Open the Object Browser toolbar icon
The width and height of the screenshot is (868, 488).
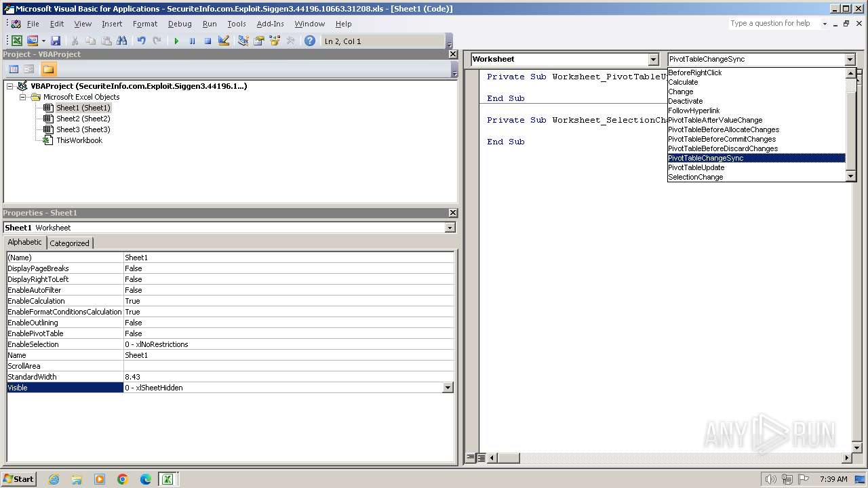pyautogui.click(x=275, y=41)
